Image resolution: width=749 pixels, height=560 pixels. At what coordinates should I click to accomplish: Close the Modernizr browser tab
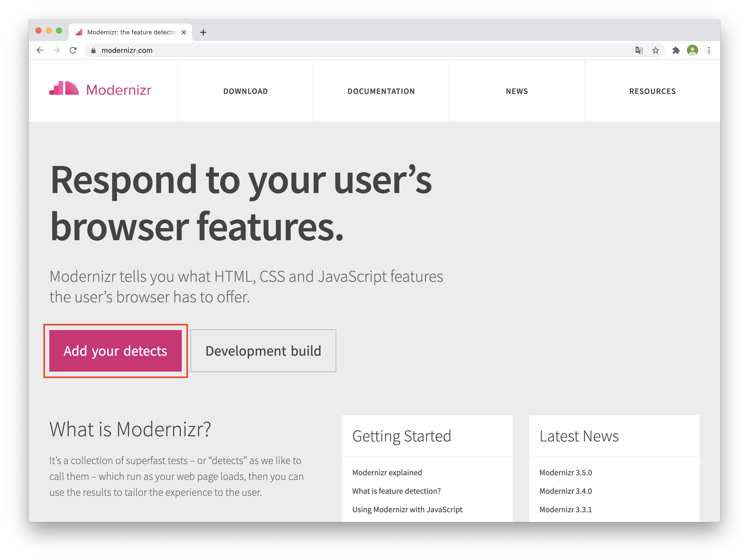coord(184,33)
